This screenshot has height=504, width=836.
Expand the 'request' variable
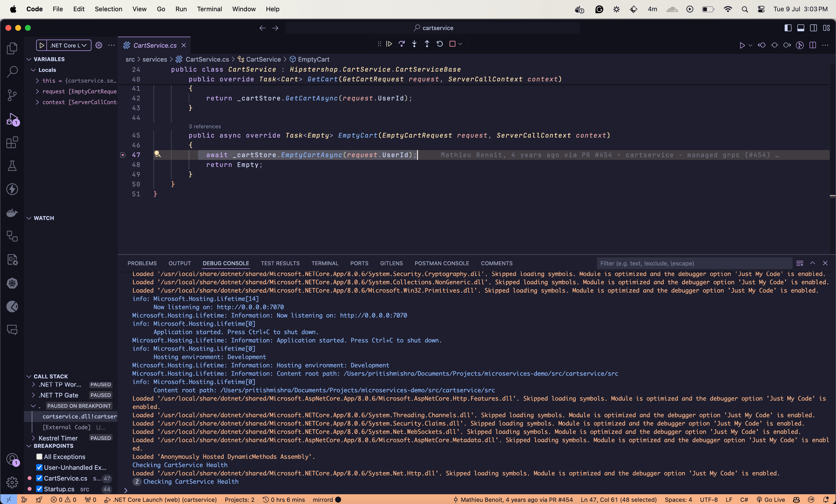pyautogui.click(x=37, y=92)
